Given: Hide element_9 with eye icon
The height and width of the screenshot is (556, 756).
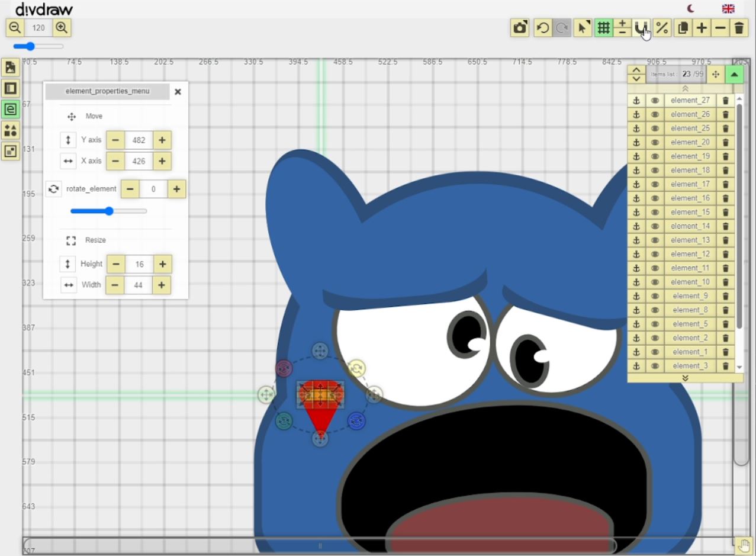Looking at the screenshot, I should coord(655,296).
